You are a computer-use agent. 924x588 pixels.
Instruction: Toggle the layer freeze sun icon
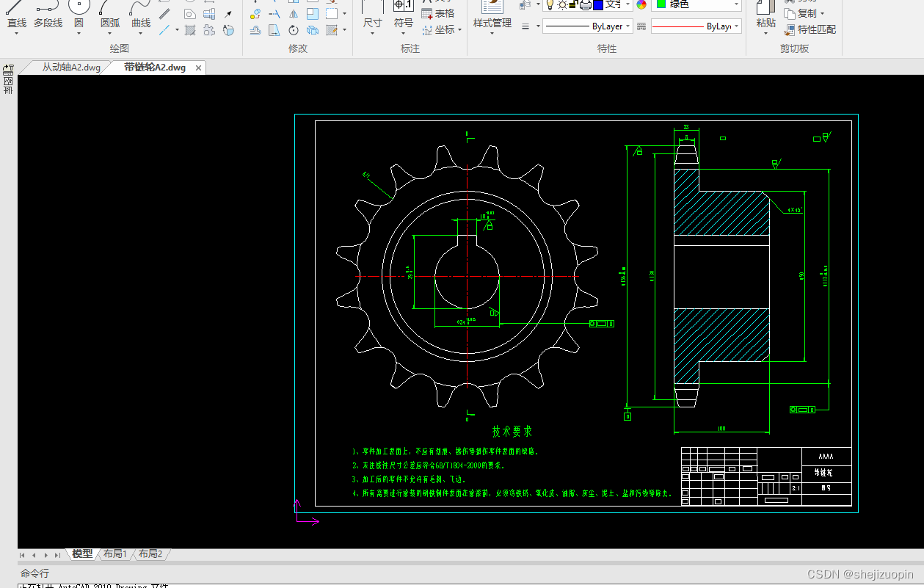pyautogui.click(x=563, y=4)
